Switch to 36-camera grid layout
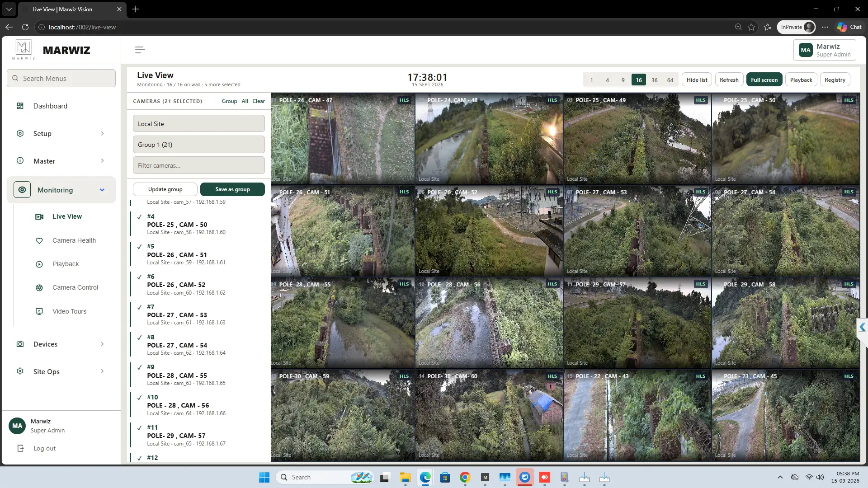 click(655, 80)
